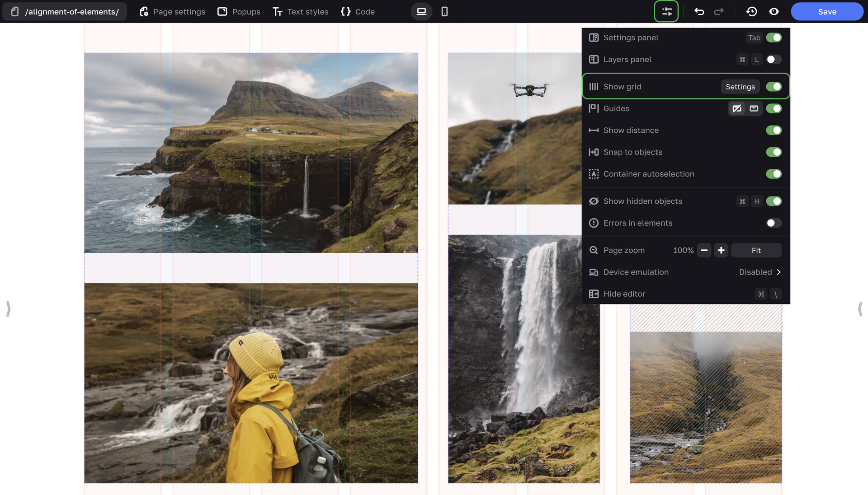Screen dimensions: 868x495
Task: Click the redo arrow icon
Action: pos(719,12)
